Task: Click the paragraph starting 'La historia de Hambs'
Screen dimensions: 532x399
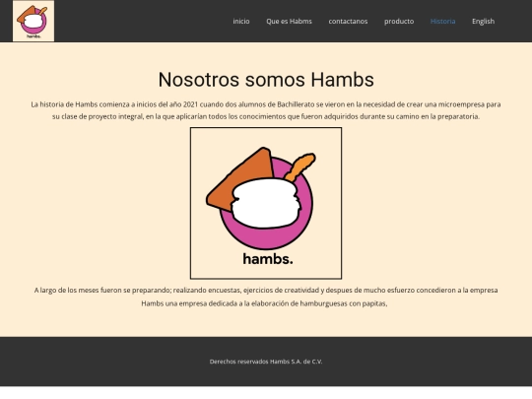Action: click(266, 110)
